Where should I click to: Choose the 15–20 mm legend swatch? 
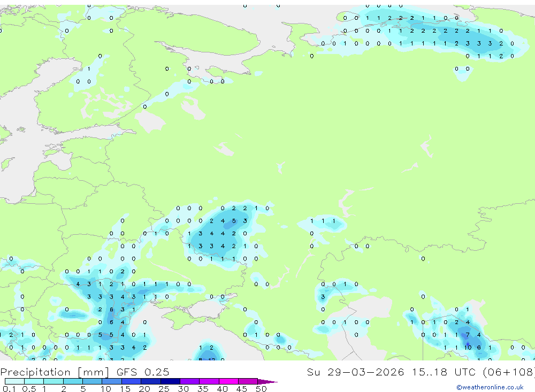point(131,381)
